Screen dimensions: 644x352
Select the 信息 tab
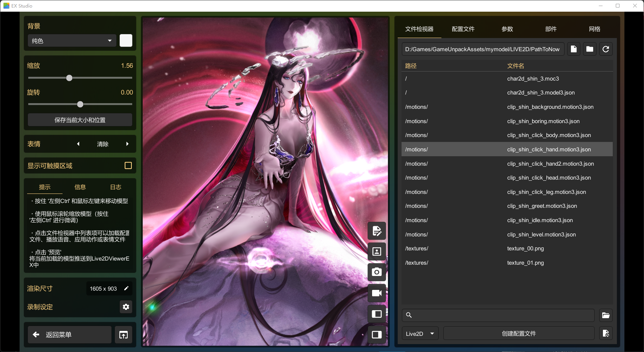80,187
